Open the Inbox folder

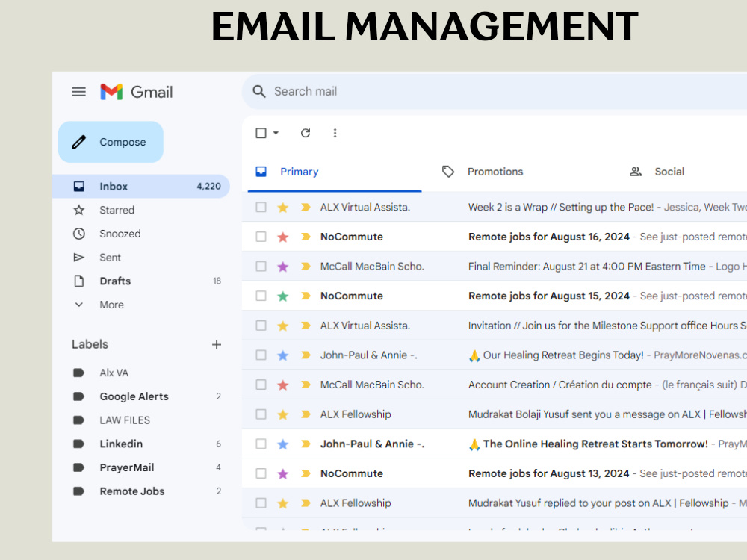[141, 186]
